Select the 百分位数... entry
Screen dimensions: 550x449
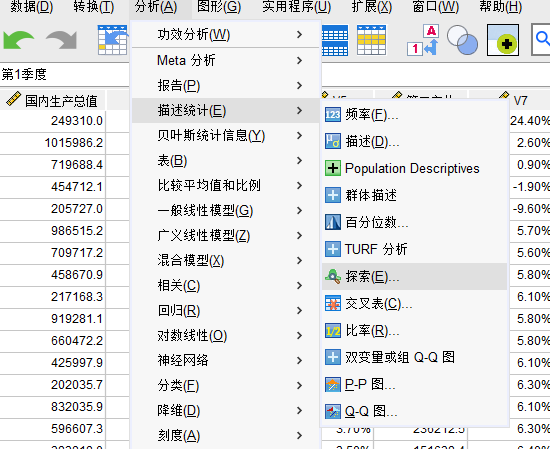[415, 222]
